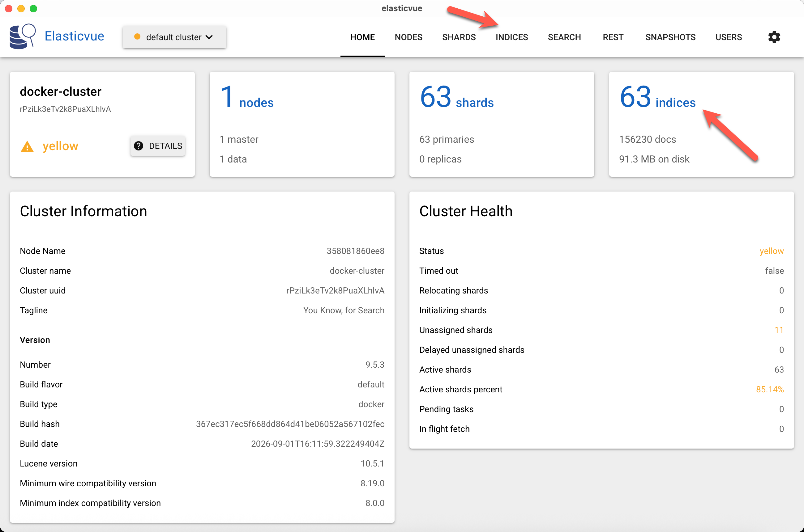Go to the SNAPSHOTS tab
The image size is (804, 532).
[670, 37]
